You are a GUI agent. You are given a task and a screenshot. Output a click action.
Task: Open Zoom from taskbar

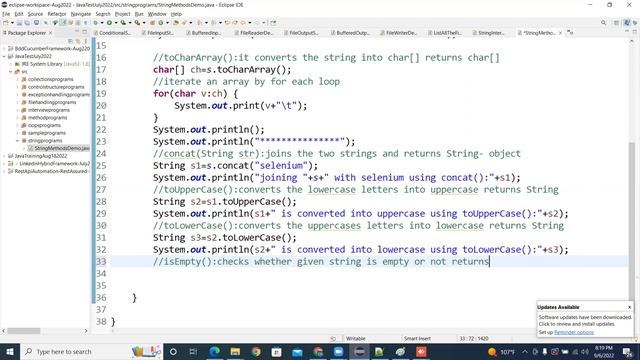[338, 351]
